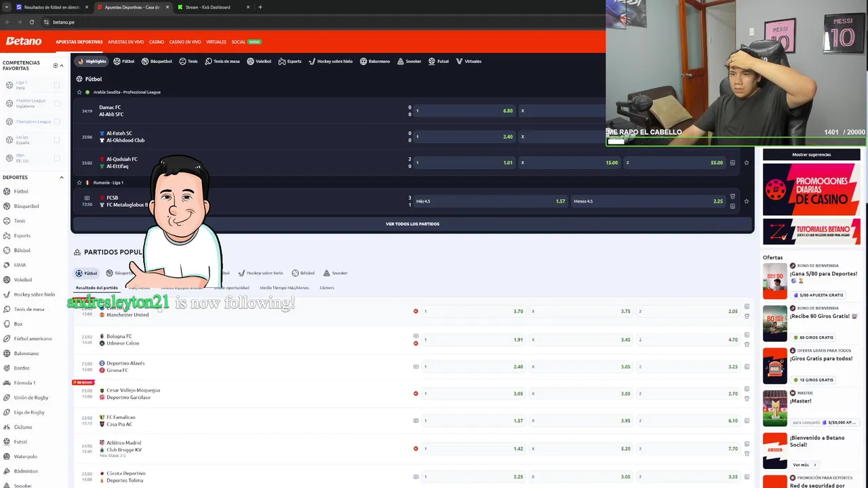868x488 pixels.
Task: Click Ver Todos Los Partidos button
Action: [x=412, y=224]
